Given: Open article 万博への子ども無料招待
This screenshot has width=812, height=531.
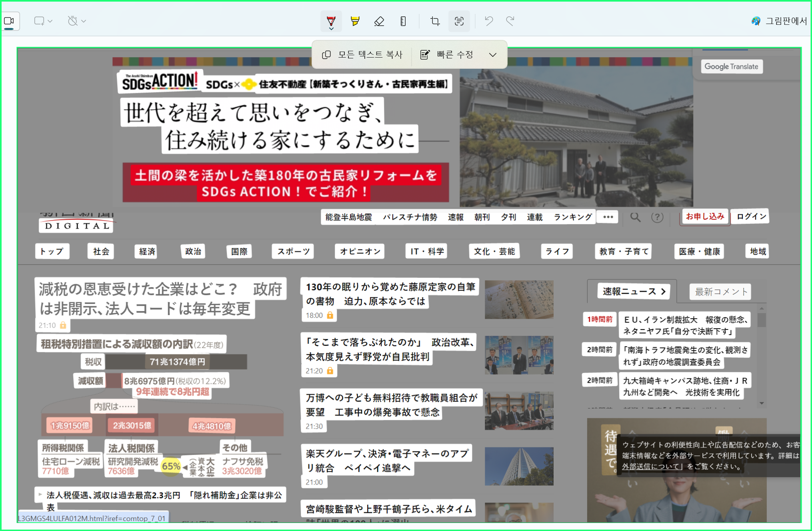Looking at the screenshot, I should coord(392,405).
